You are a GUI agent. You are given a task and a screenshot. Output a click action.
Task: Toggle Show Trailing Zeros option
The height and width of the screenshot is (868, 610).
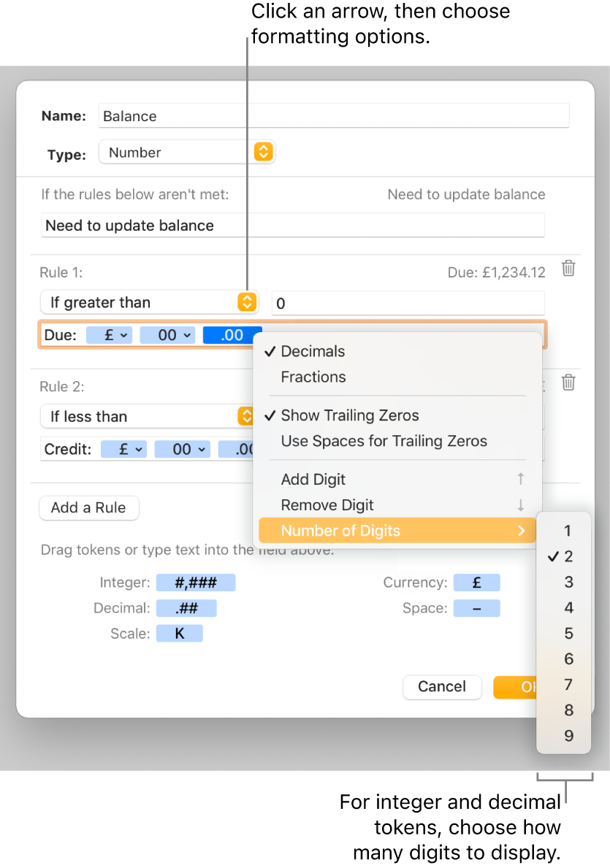point(350,415)
